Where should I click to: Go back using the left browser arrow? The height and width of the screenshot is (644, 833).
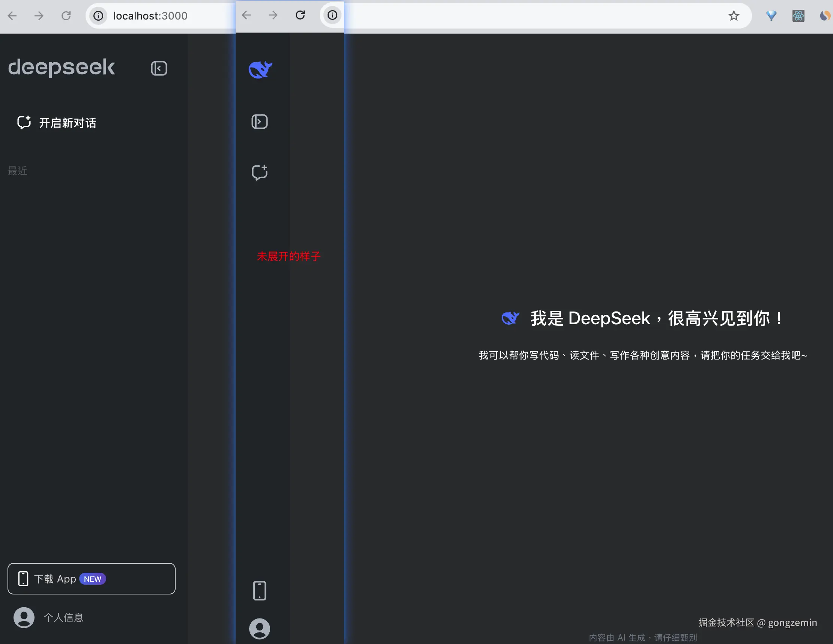tap(12, 16)
